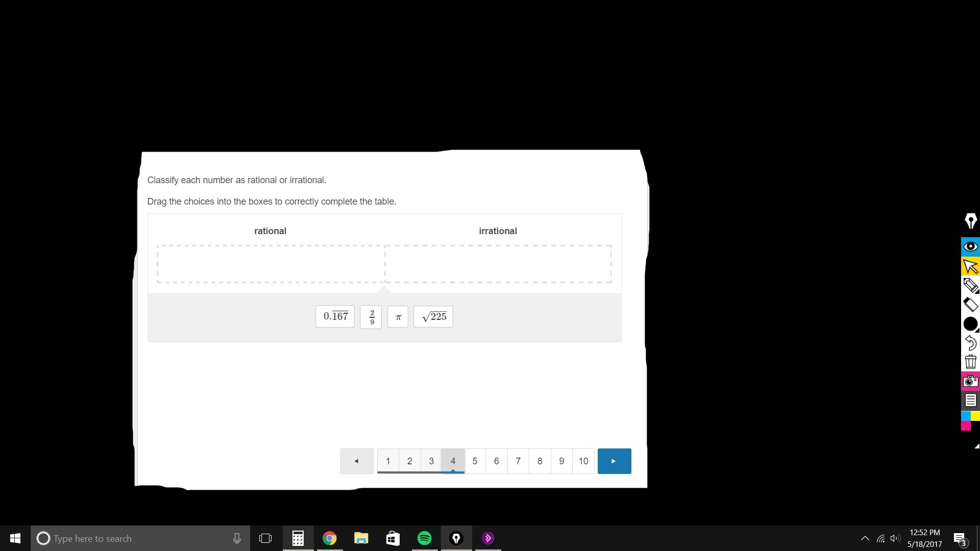
Task: Open the notes page icon
Action: 970,400
